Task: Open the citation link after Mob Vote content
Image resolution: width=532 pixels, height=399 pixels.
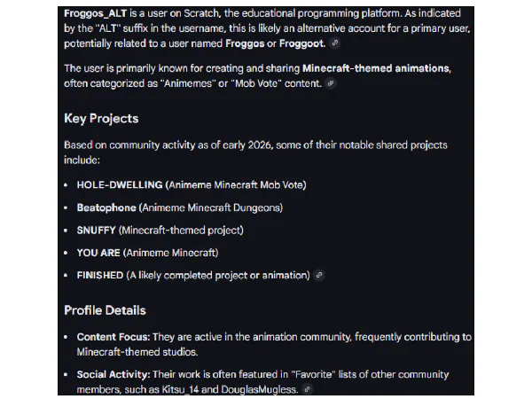Action: pyautogui.click(x=331, y=82)
